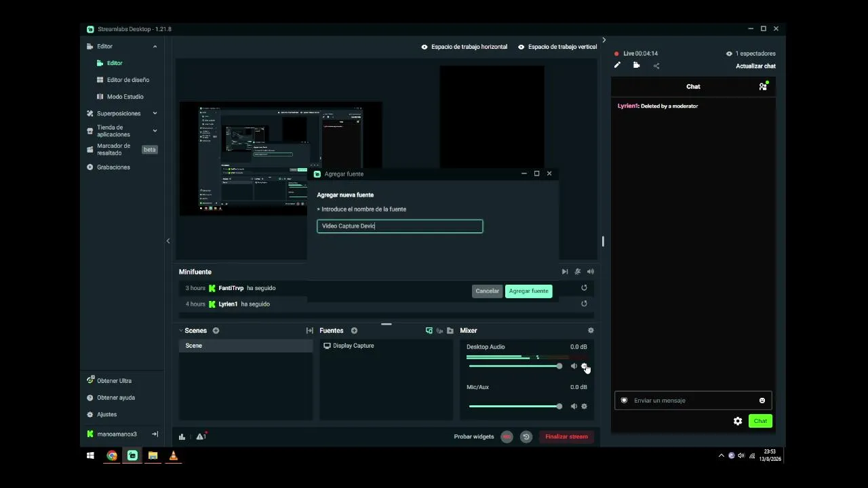Image resolution: width=868 pixels, height=488 pixels.
Task: Open File Explorer from taskbar
Action: (x=153, y=455)
